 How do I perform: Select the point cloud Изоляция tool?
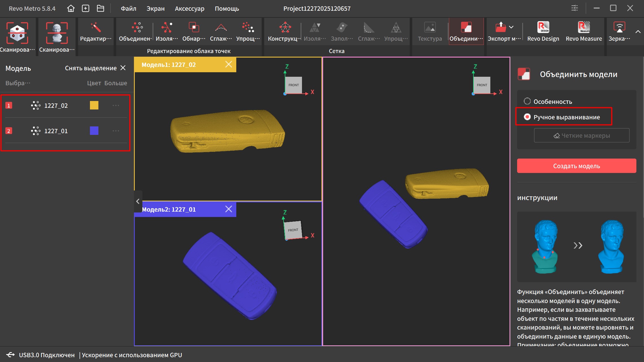pyautogui.click(x=167, y=31)
